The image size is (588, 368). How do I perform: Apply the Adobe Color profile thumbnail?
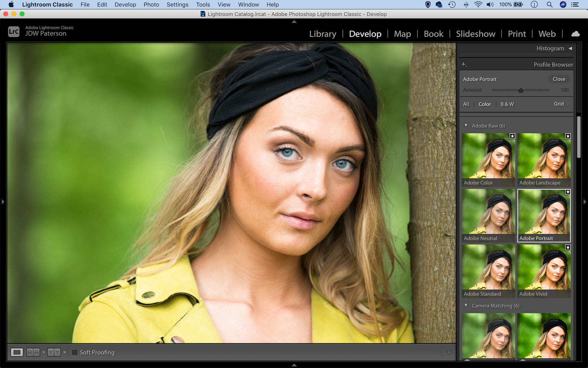click(488, 160)
